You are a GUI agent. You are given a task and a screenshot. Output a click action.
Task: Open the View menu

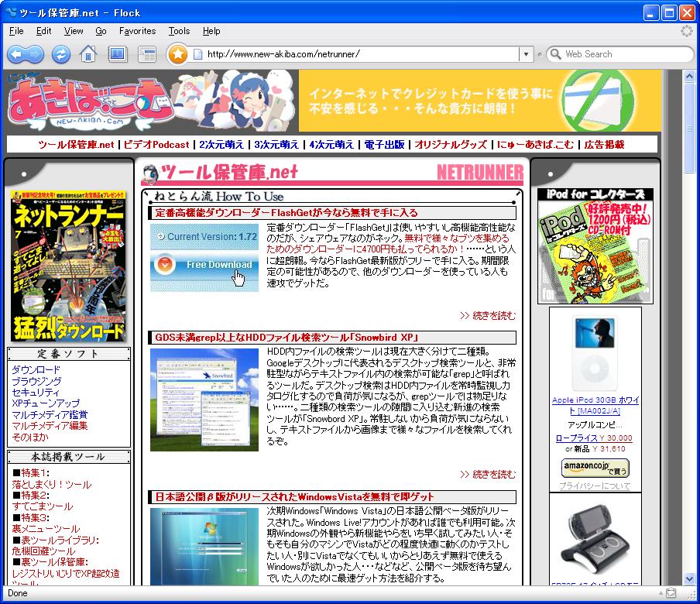click(74, 31)
